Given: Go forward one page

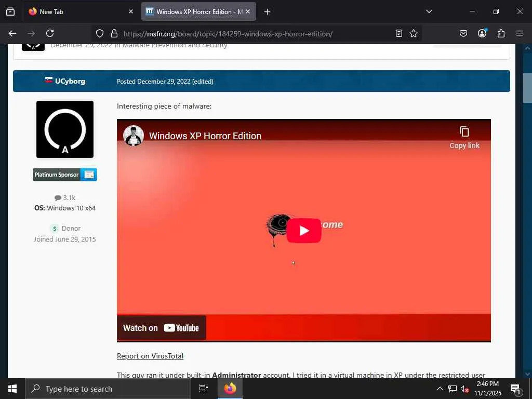Looking at the screenshot, I should [x=31, y=33].
